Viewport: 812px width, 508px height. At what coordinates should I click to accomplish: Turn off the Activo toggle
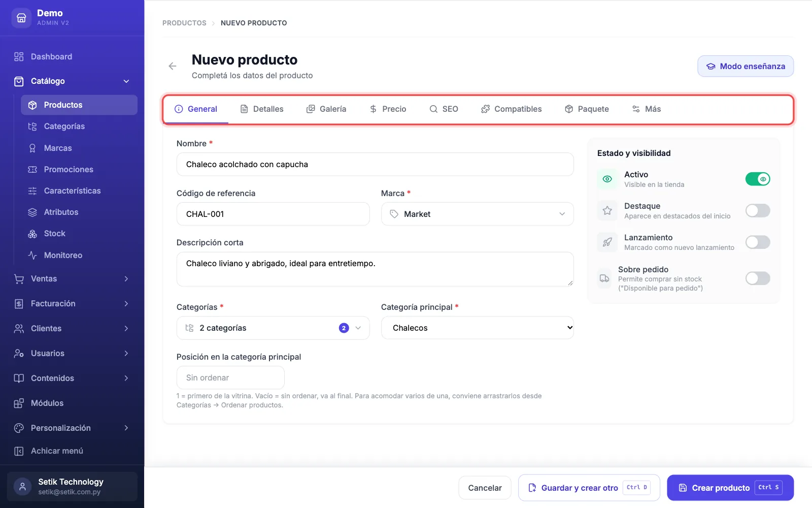(758, 179)
